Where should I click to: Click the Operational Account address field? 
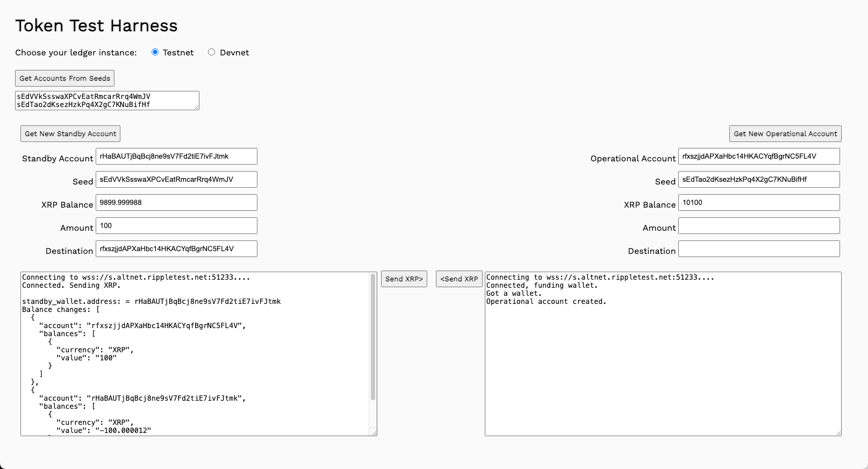coord(758,157)
